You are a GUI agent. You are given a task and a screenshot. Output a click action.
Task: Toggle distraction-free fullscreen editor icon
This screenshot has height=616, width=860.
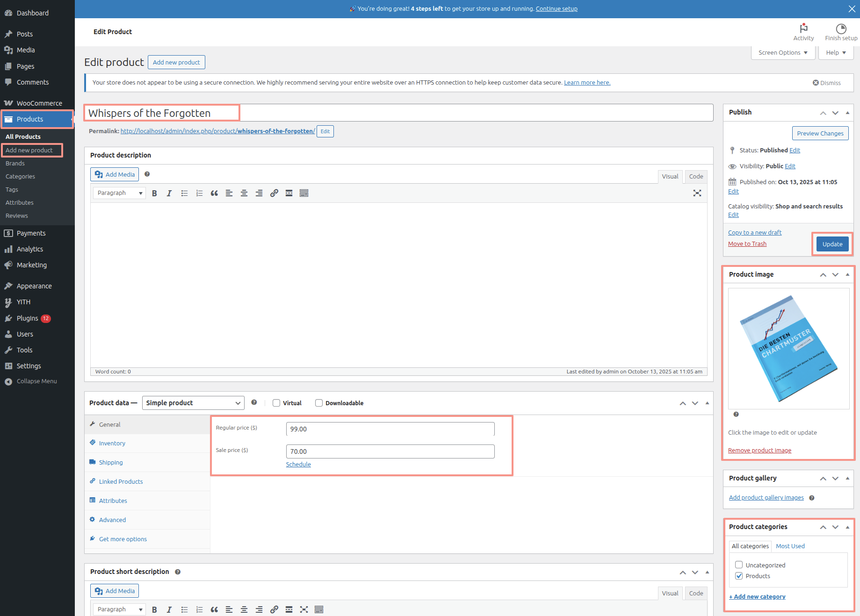click(697, 193)
